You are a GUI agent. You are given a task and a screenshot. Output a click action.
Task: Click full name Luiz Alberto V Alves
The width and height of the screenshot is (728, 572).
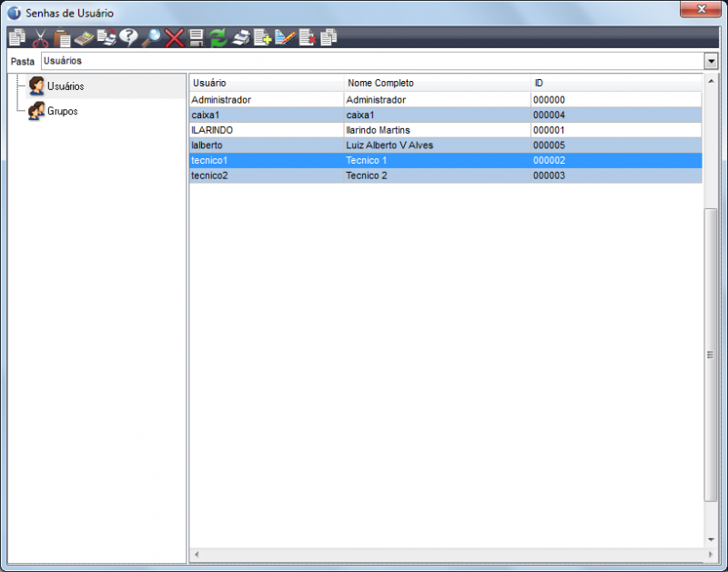tap(389, 146)
